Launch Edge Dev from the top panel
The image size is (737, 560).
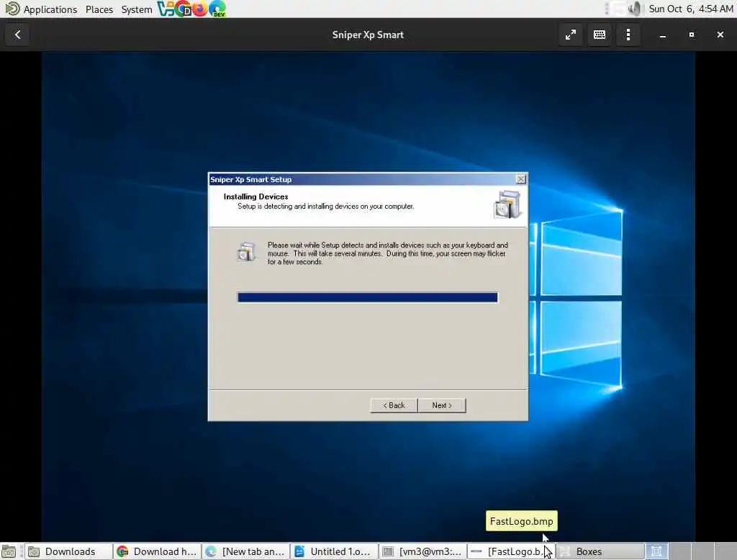pos(217,9)
